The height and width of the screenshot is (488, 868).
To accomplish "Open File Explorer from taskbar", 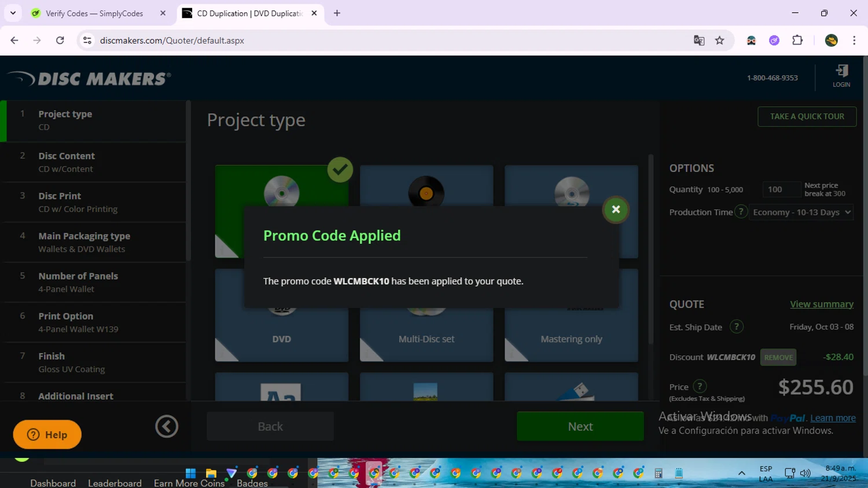I will (x=211, y=473).
